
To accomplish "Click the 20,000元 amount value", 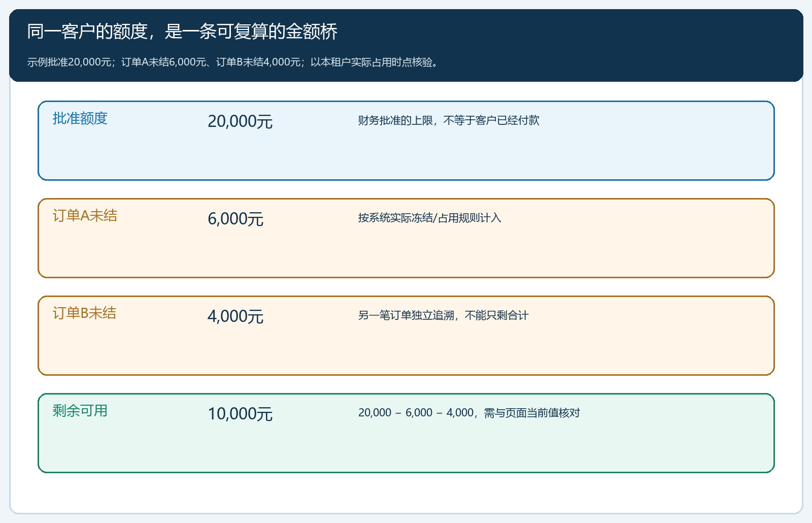I will (240, 121).
